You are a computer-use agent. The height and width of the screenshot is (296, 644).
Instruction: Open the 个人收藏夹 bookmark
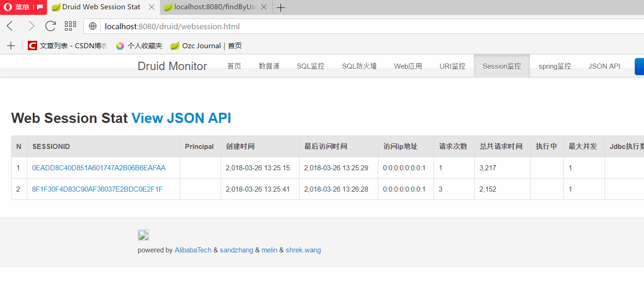tap(139, 45)
